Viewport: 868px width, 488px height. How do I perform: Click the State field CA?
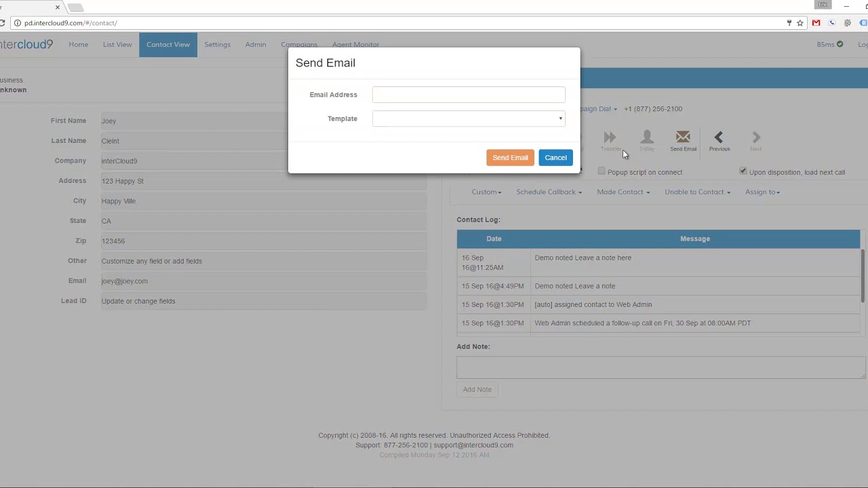tap(264, 221)
